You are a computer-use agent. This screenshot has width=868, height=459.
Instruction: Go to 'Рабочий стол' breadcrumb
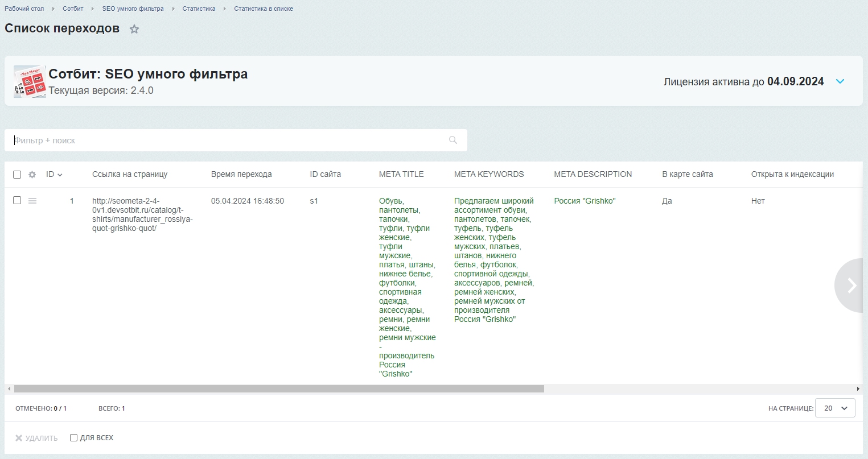[24, 9]
